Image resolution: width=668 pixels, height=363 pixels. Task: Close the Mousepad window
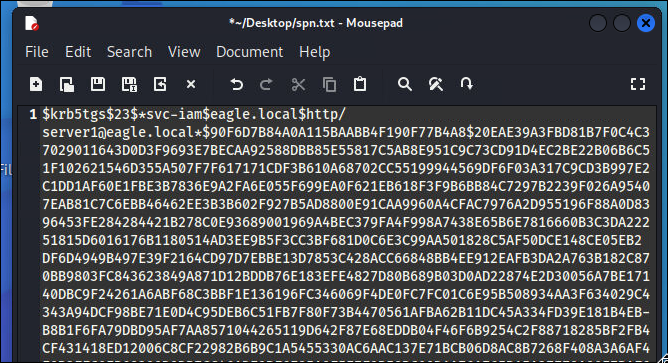click(x=646, y=23)
